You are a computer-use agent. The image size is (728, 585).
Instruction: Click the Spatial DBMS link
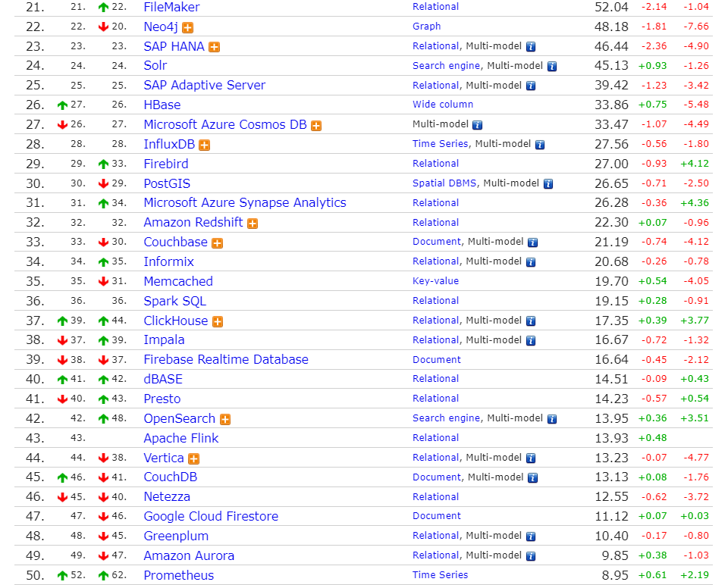[x=444, y=183]
